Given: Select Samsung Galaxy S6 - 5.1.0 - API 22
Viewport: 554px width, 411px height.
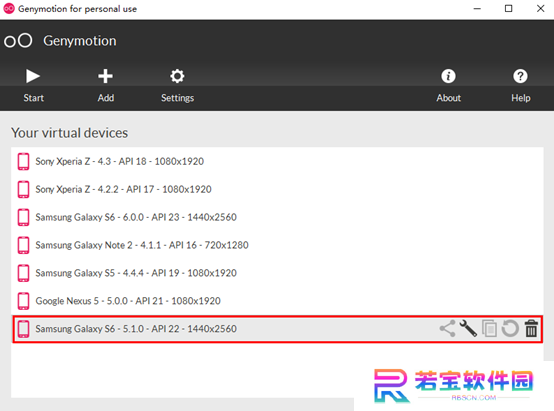Looking at the screenshot, I should (277, 329).
